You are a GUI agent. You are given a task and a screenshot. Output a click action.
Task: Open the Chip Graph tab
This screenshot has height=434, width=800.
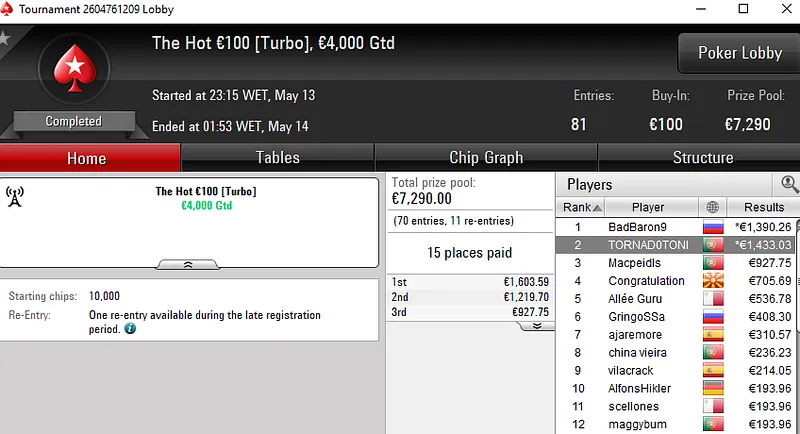point(486,158)
